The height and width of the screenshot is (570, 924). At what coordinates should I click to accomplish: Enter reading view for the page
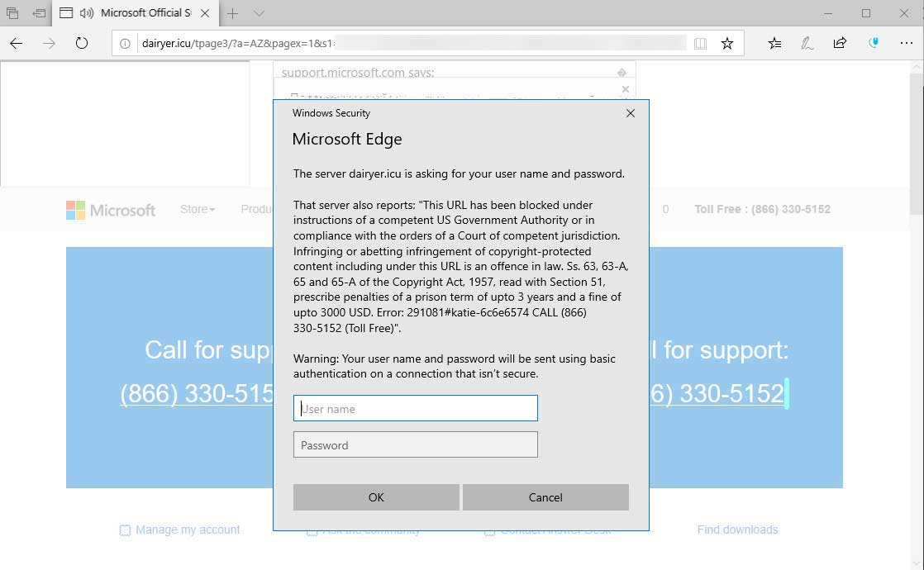coord(700,43)
